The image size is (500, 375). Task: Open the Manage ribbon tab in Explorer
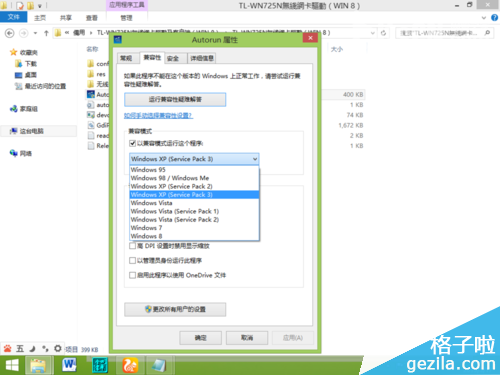(126, 18)
